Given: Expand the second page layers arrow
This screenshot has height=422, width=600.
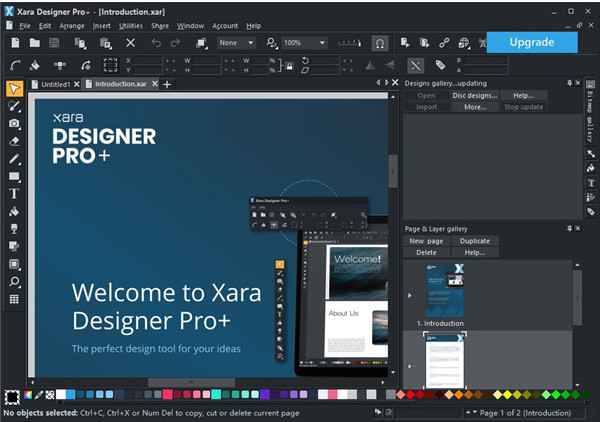Looking at the screenshot, I should (410, 366).
